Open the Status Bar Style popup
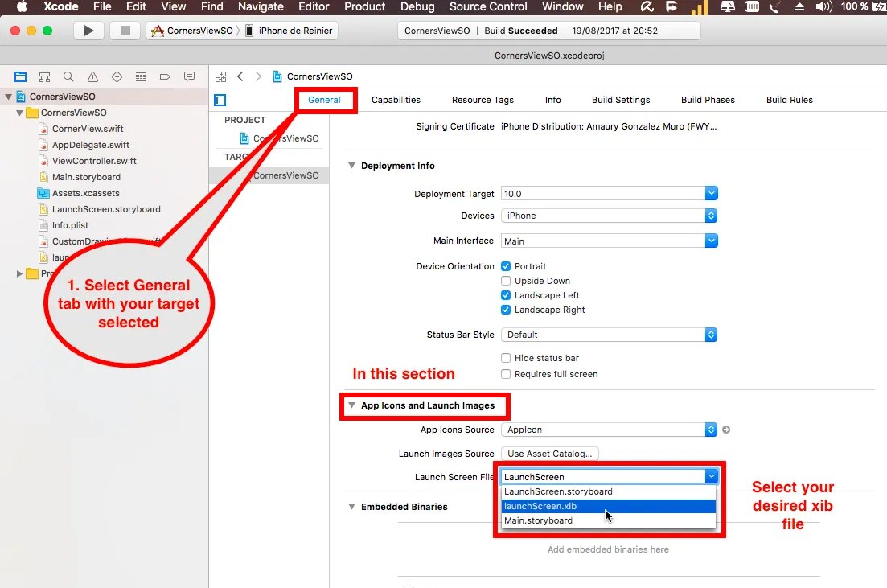The image size is (887, 588). click(x=610, y=335)
